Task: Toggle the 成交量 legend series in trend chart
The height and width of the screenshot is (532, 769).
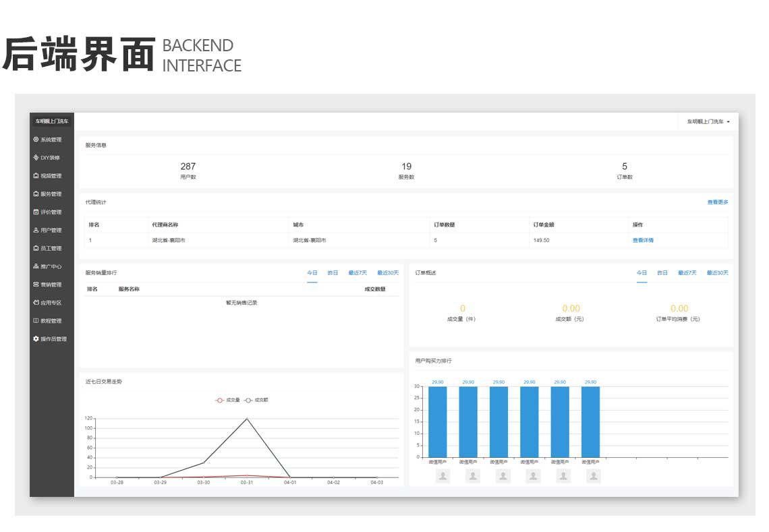Action: (x=227, y=400)
